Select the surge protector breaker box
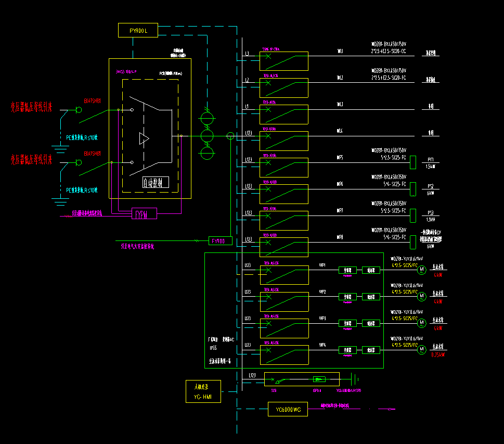This screenshot has height=444, width=504. click(x=302, y=379)
